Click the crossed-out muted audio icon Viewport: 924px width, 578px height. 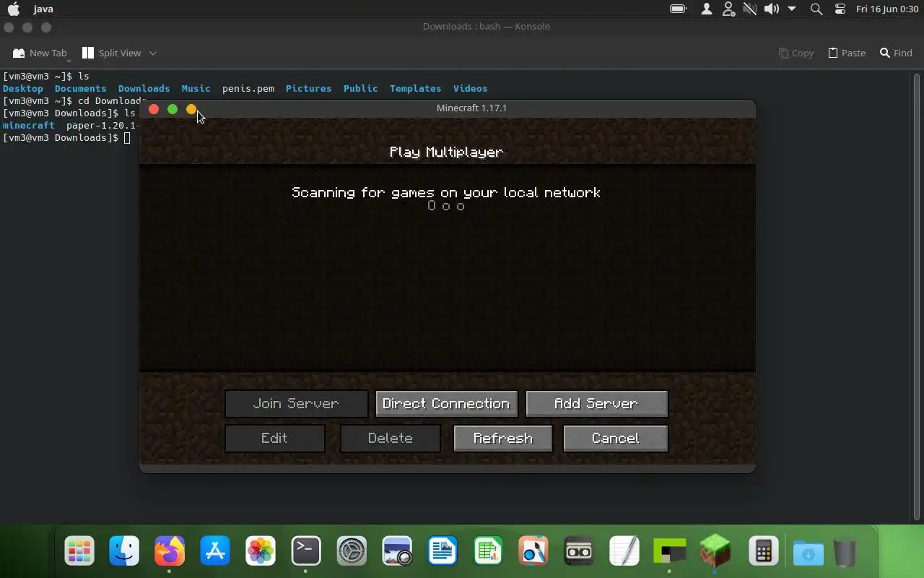pyautogui.click(x=750, y=9)
